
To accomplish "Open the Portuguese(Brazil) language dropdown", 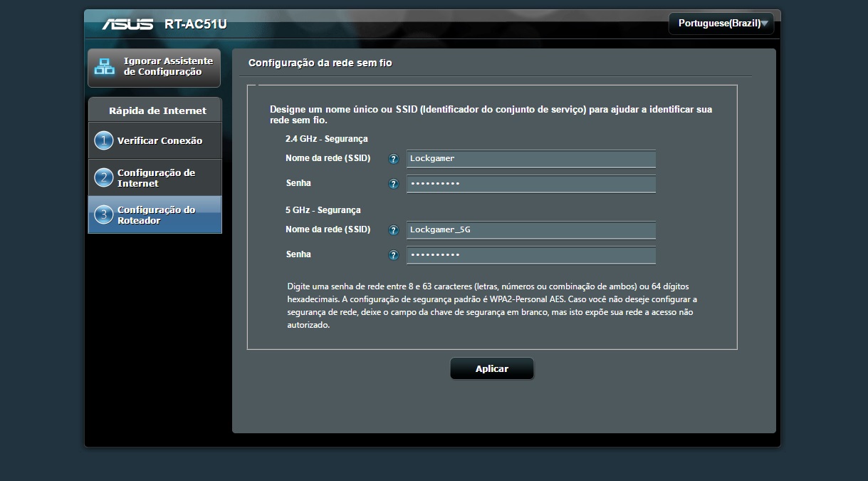I will [x=718, y=24].
